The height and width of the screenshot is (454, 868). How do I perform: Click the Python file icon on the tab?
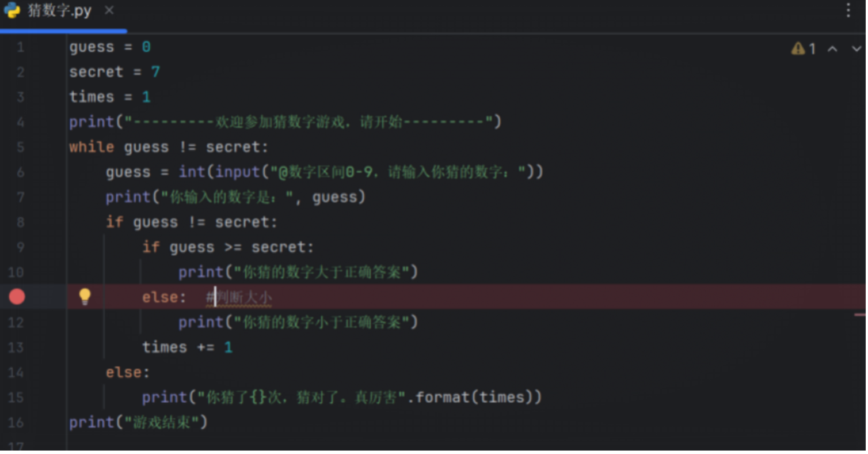point(12,11)
